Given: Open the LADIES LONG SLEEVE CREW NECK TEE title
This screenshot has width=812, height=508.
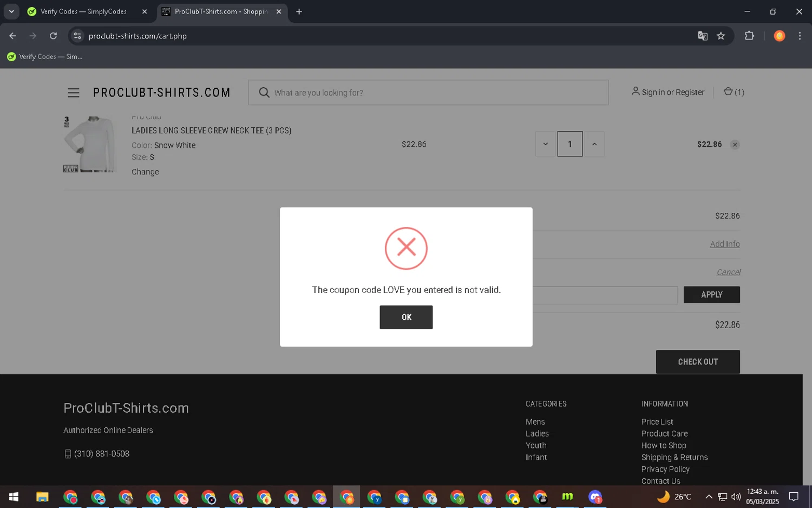Looking at the screenshot, I should pyautogui.click(x=212, y=131).
